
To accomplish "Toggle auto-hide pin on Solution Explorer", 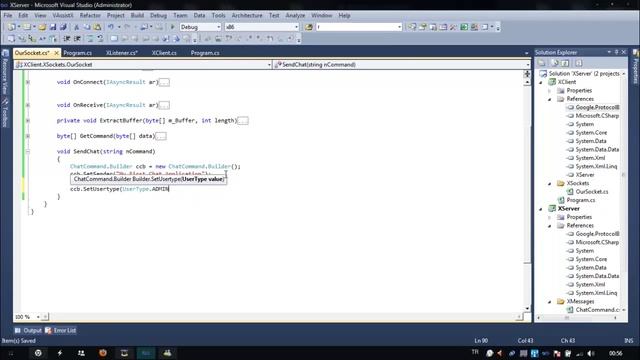I will (x=616, y=52).
